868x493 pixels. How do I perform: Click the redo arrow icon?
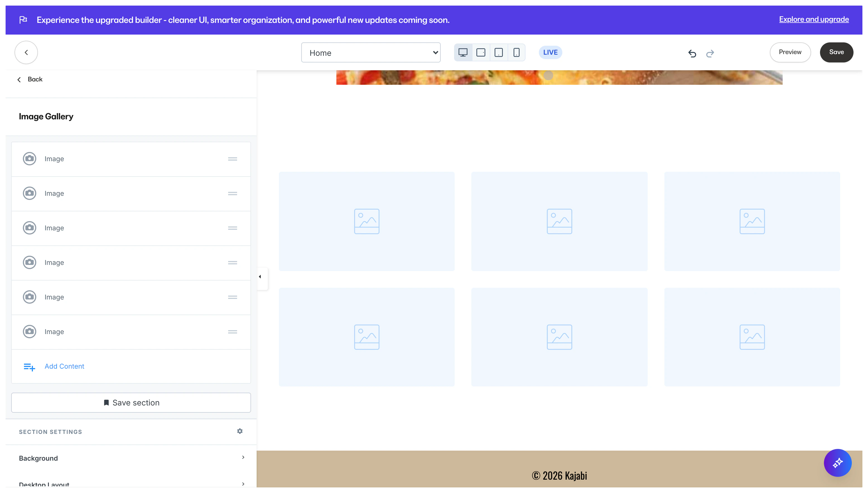coord(710,53)
